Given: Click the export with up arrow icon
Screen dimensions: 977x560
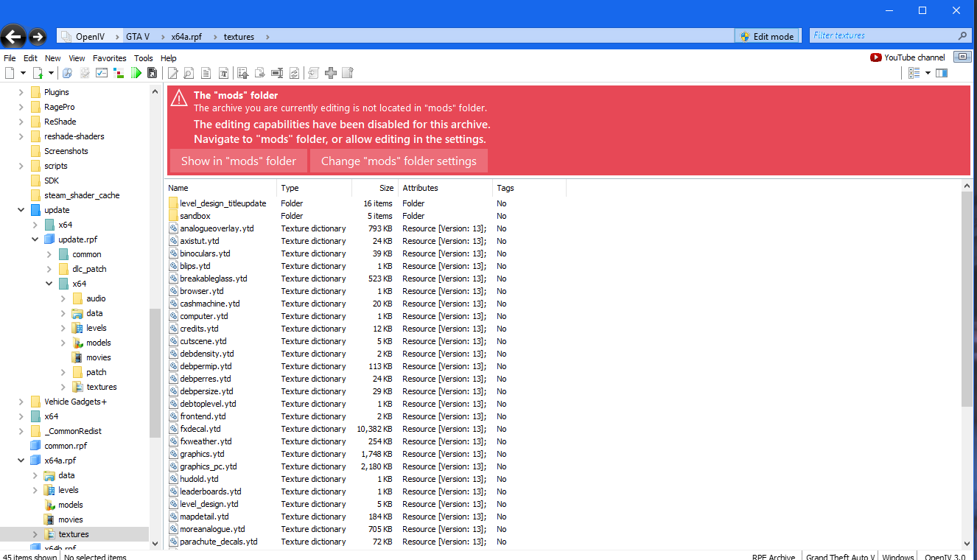Looking at the screenshot, I should [243, 73].
